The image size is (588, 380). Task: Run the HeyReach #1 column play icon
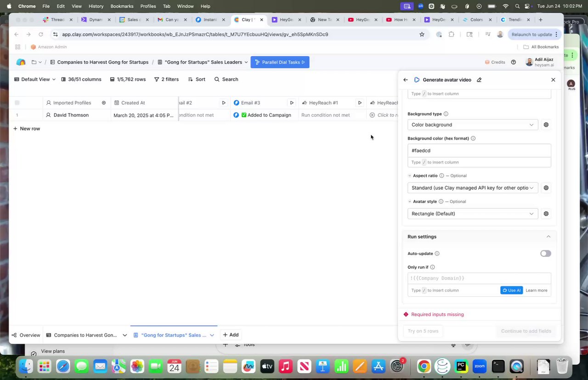coord(360,103)
